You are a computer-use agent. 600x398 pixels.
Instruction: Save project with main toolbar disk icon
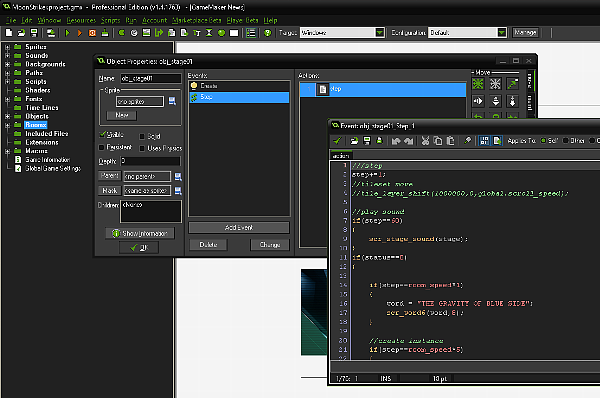(x=34, y=33)
